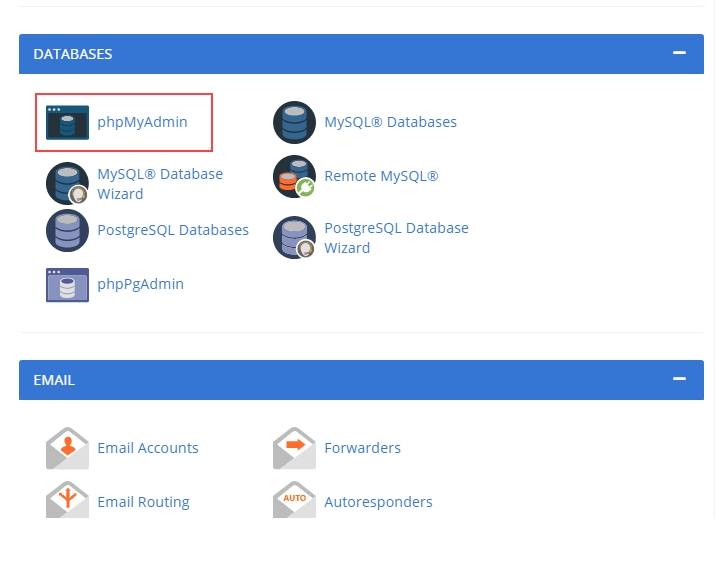Click the Forwarders envelope icon

pos(295,448)
